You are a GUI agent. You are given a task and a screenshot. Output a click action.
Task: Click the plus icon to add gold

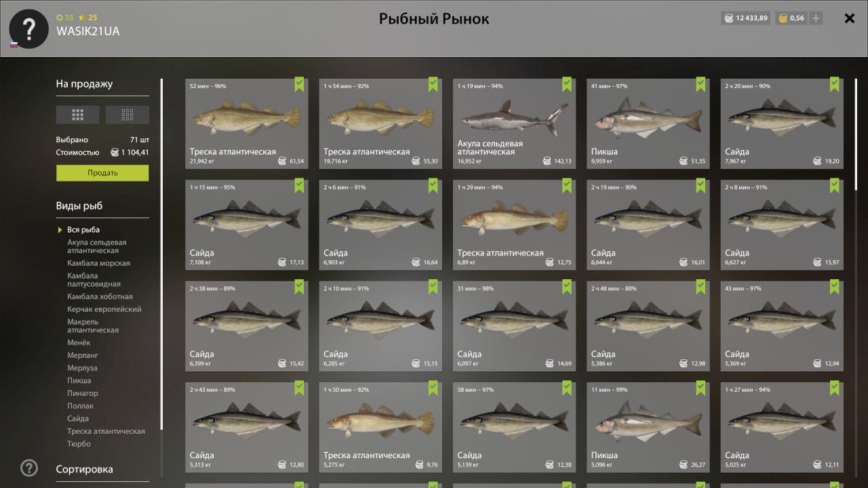816,18
